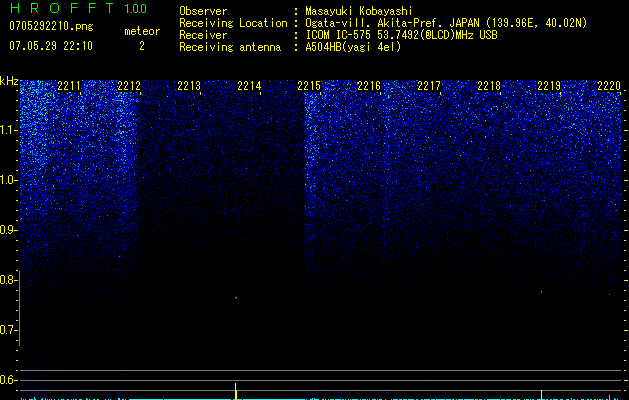Click the 0.8 frequency axis label
629x400 pixels.
[x=7, y=280]
